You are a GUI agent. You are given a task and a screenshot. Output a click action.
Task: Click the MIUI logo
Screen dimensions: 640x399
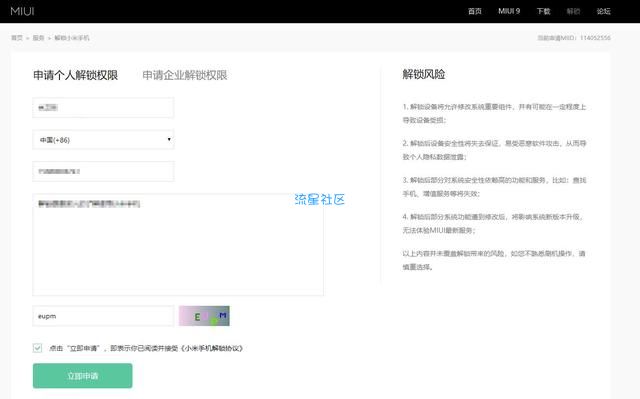[x=22, y=11]
